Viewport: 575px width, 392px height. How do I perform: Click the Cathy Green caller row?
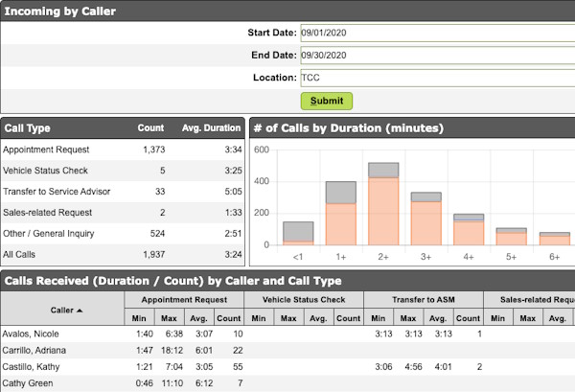pos(29,383)
